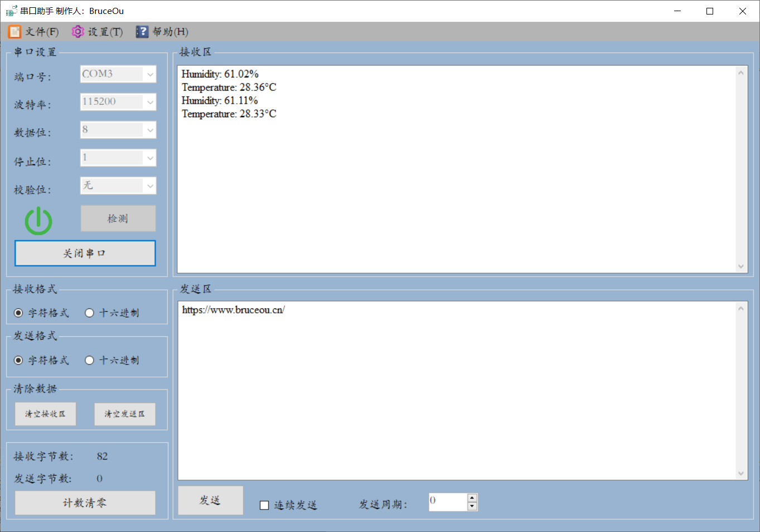The width and height of the screenshot is (760, 532).
Task: Click the 计数清零 button
Action: (85, 503)
